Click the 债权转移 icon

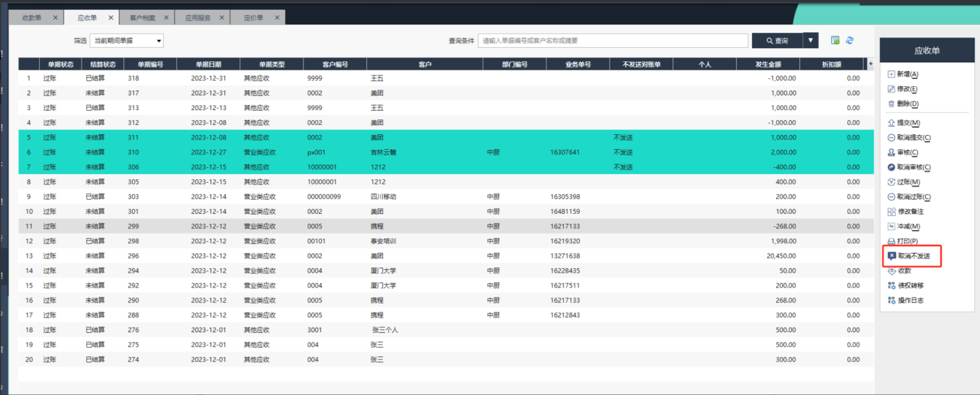click(x=892, y=286)
